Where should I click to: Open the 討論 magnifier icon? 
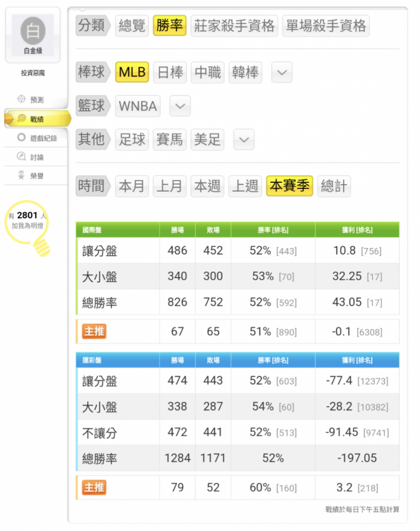click(x=21, y=156)
